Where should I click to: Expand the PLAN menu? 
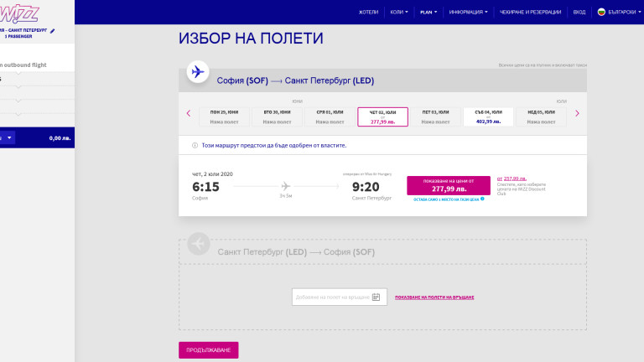(x=428, y=13)
